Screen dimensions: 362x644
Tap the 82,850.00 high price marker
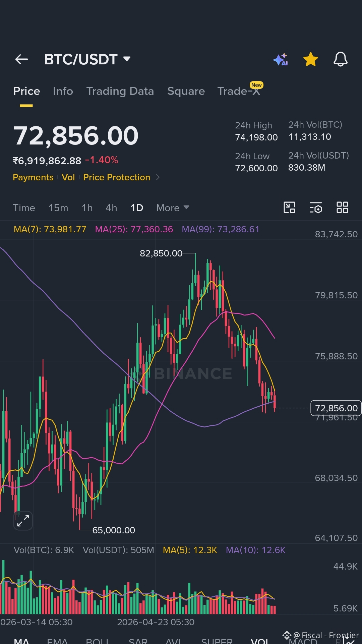pos(161,253)
